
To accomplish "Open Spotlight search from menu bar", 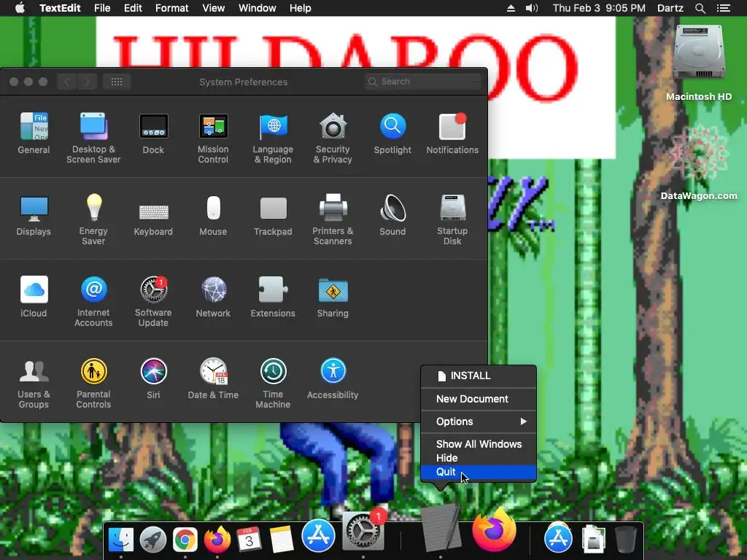I will pos(700,8).
